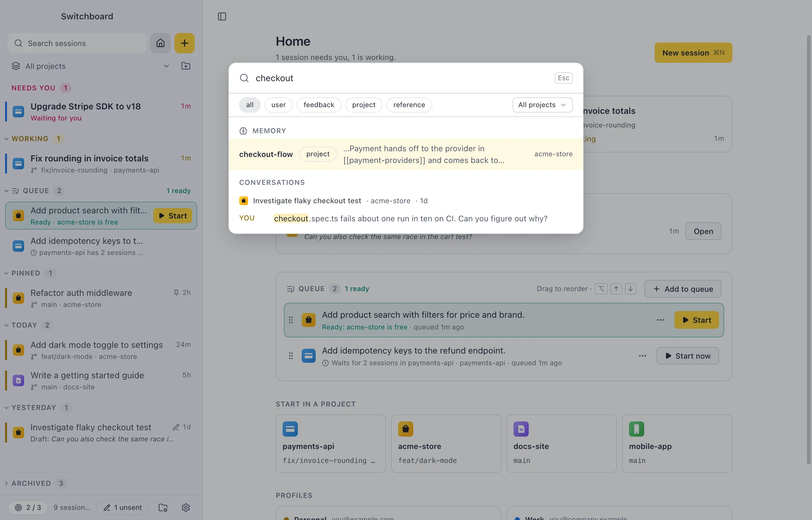This screenshot has width=812, height=520.
Task: Open the All projects dropdown in search dialog
Action: [x=542, y=105]
